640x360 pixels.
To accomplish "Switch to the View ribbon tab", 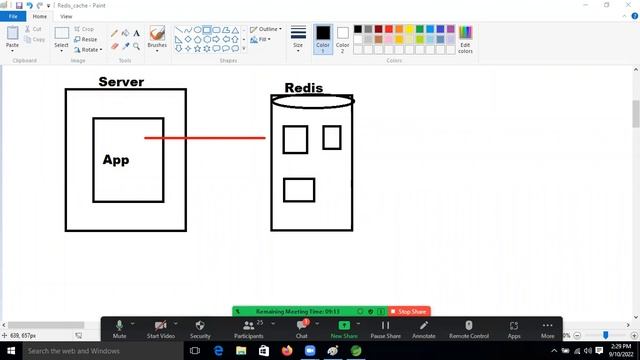I will coord(66,16).
